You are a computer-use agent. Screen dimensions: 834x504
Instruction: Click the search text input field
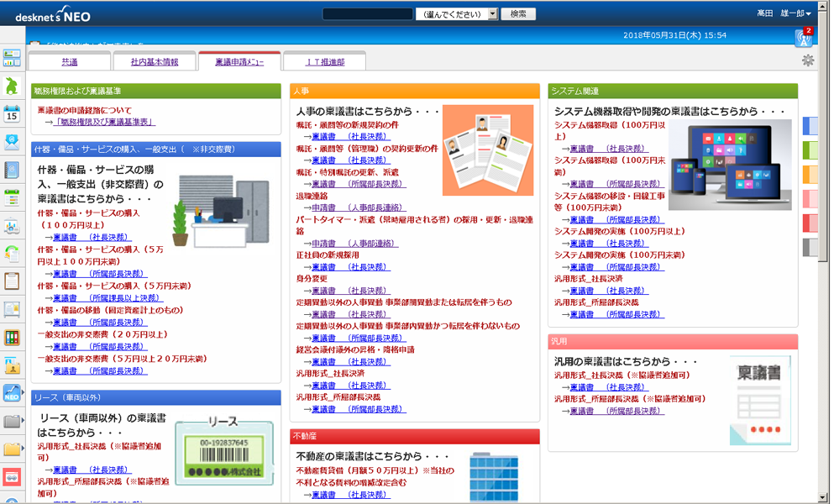point(367,14)
